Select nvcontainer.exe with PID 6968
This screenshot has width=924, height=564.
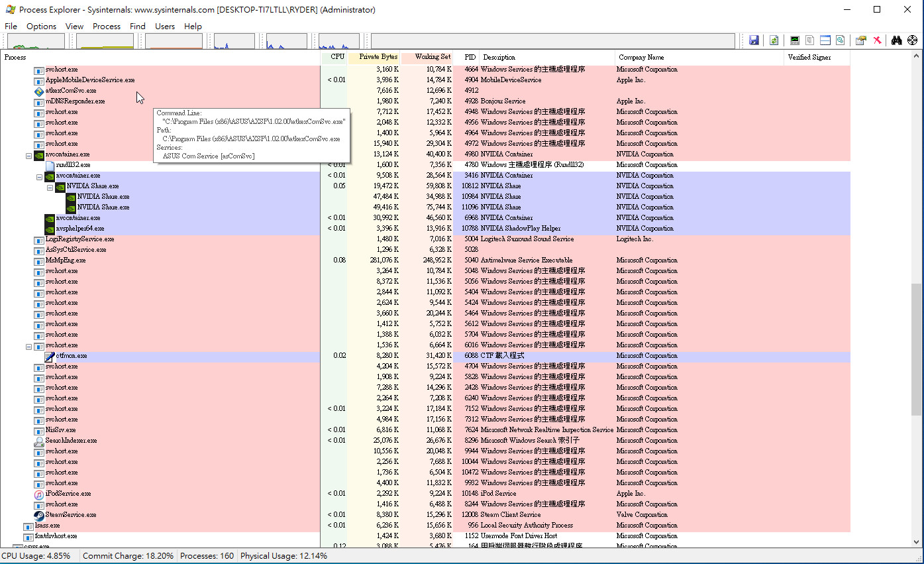tap(425, 218)
